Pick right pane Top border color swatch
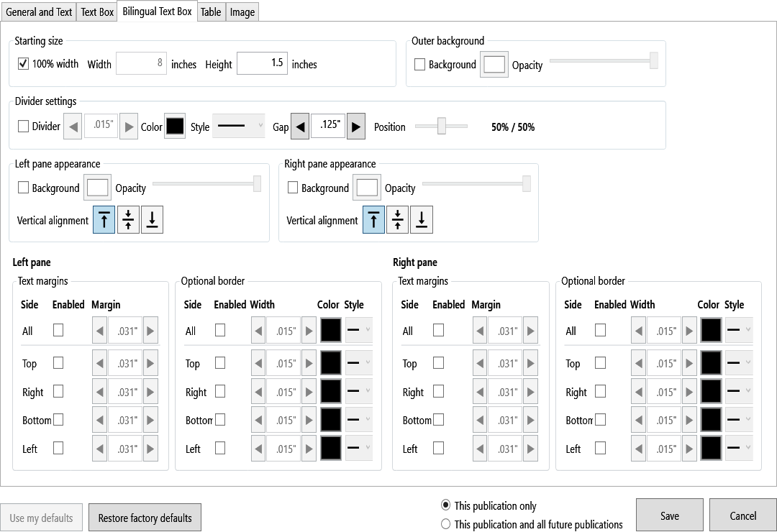The width and height of the screenshot is (777, 532). 711,363
